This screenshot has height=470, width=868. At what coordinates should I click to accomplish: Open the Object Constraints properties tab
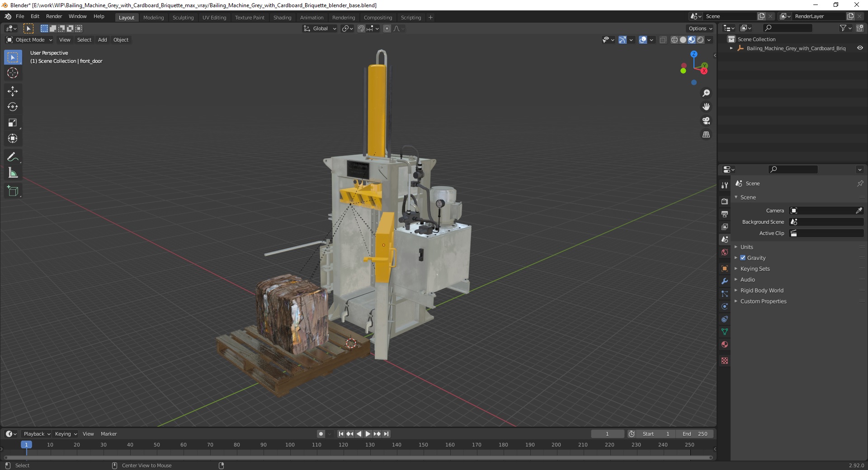(725, 319)
